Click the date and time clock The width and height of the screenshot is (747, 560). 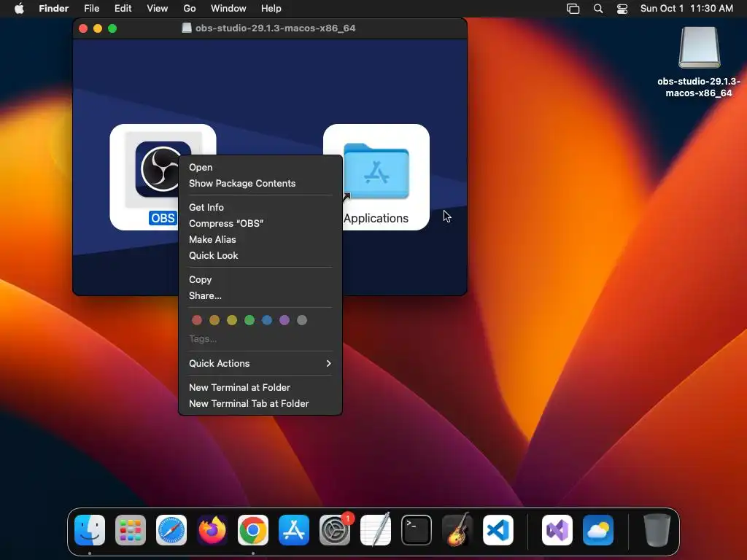686,9
